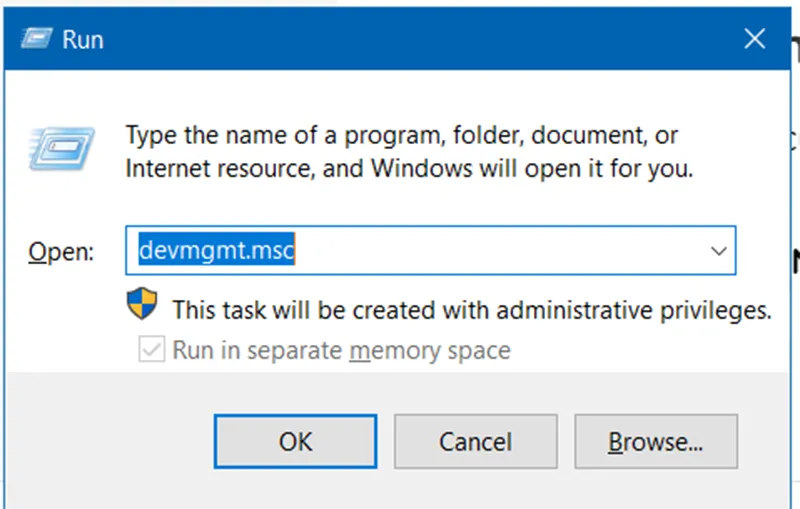
Task: Click the 'Run' title text
Action: tap(83, 40)
